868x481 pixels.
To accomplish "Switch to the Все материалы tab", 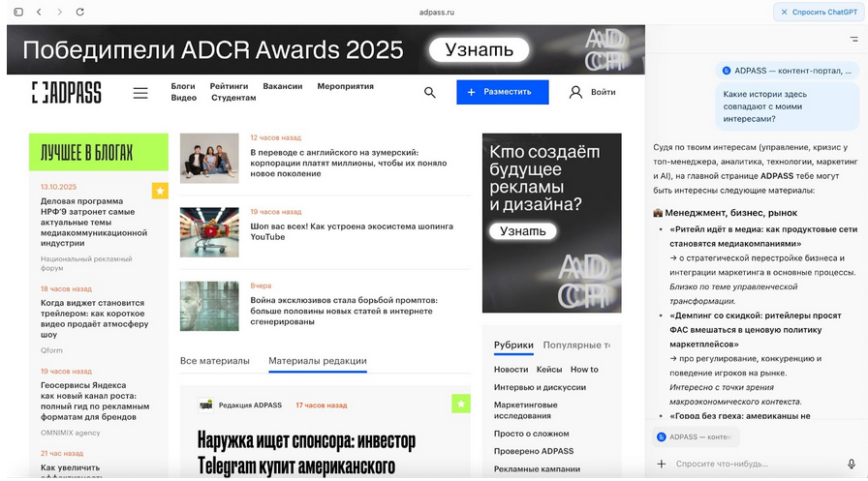I will 214,361.
